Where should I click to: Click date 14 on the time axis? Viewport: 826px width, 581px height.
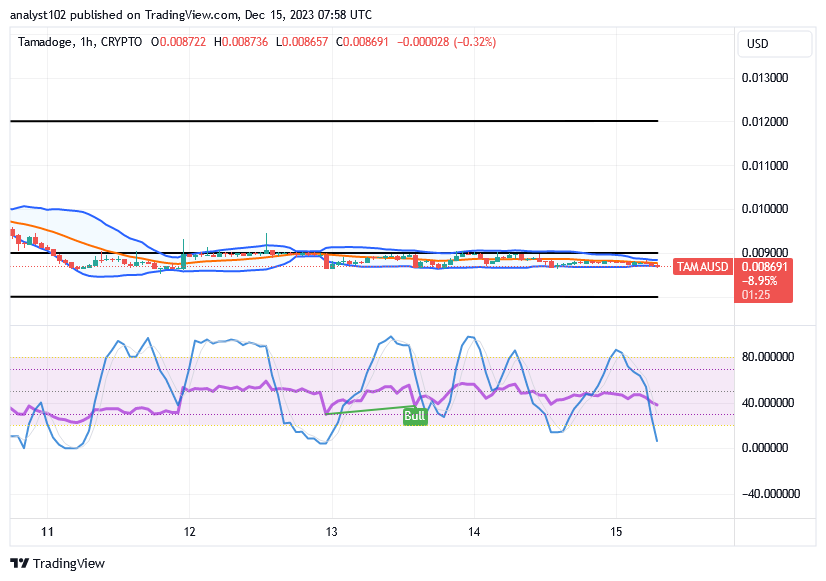click(474, 532)
